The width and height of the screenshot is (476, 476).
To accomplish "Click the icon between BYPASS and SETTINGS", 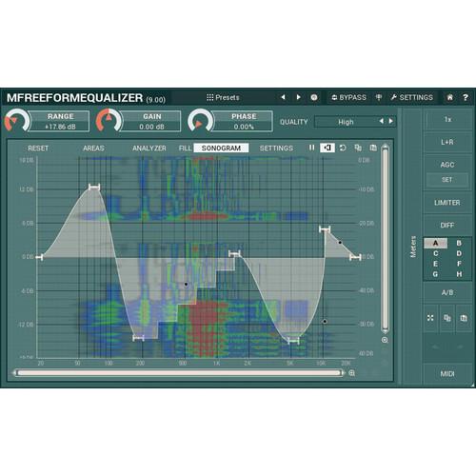I will [x=379, y=97].
